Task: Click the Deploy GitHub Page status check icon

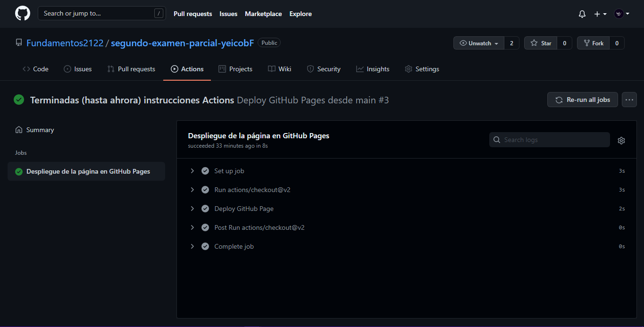Action: click(205, 209)
